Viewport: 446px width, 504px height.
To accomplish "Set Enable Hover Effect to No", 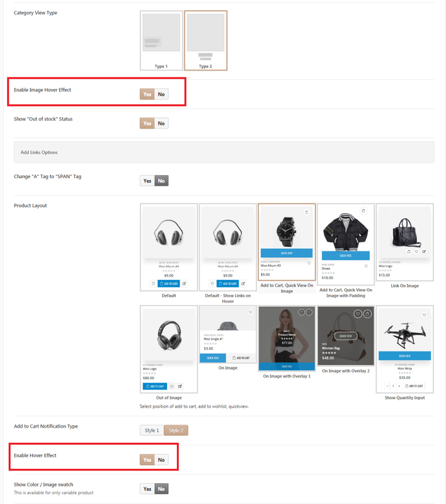I will point(161,460).
